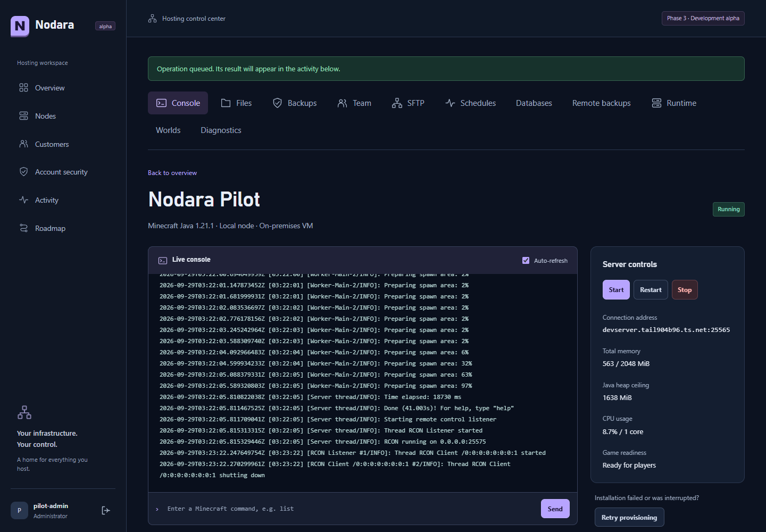Send the console command

coord(555,509)
